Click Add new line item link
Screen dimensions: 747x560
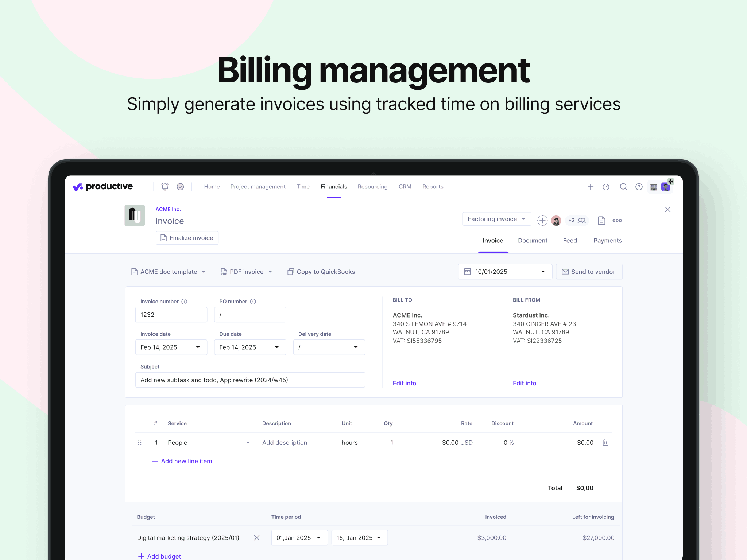[x=182, y=461]
